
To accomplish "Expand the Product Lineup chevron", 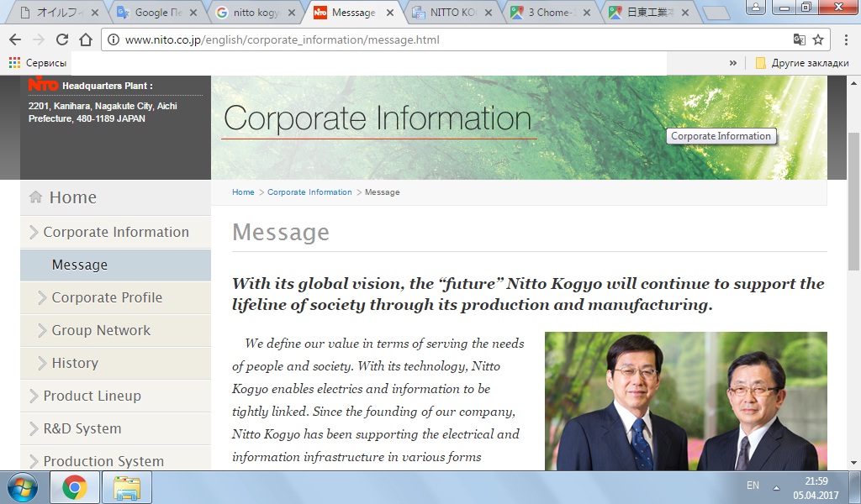I will (x=34, y=396).
